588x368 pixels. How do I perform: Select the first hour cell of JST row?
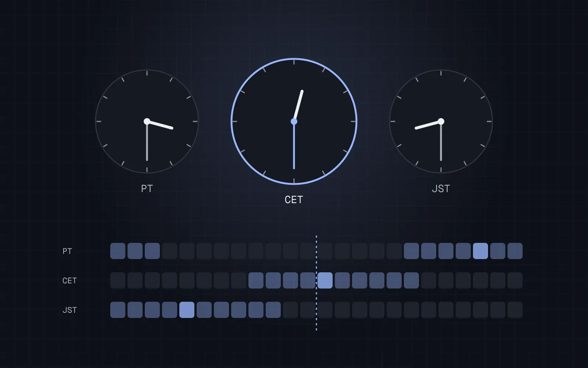[x=118, y=310]
